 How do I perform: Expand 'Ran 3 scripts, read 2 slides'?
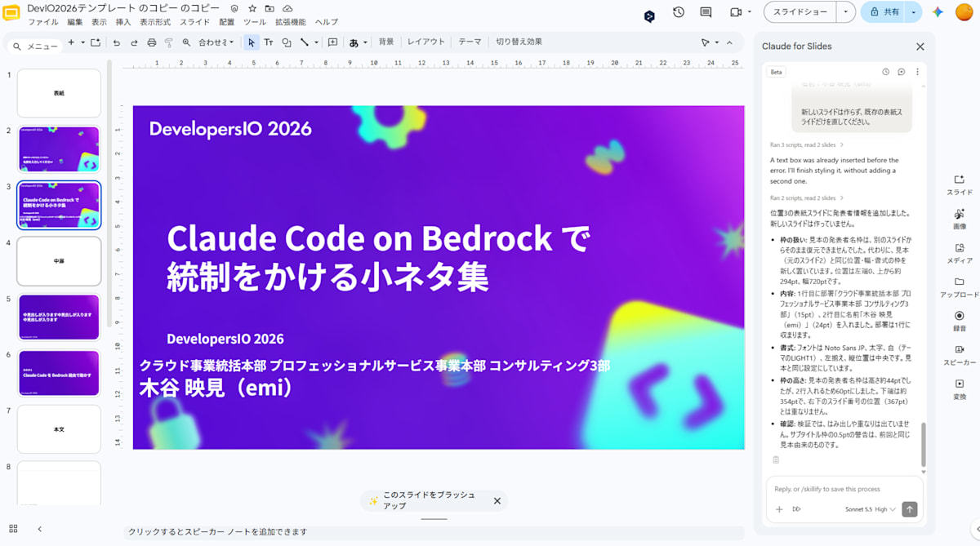(x=808, y=144)
